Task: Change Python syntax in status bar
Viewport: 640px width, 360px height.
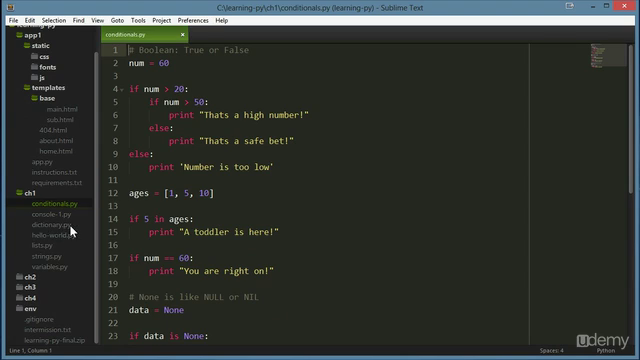Action: click(x=606, y=351)
